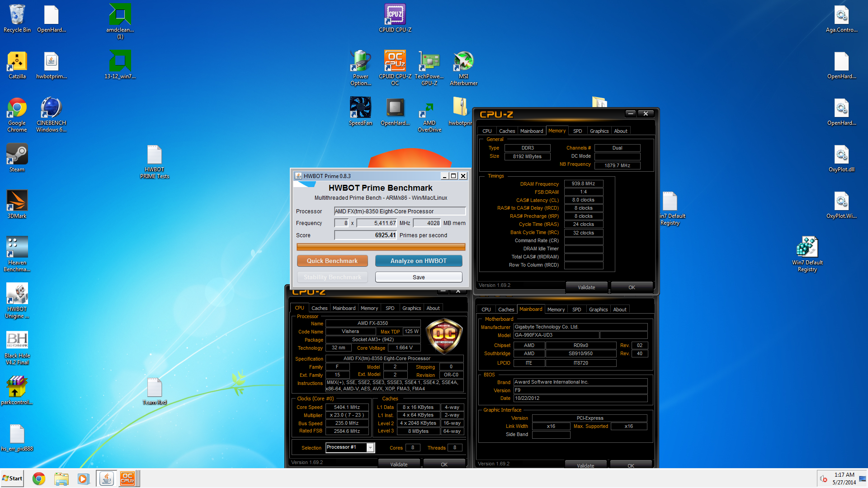Open Caches tab in CPU-Z CPU window
Image resolution: width=868 pixels, height=488 pixels.
[x=319, y=308]
